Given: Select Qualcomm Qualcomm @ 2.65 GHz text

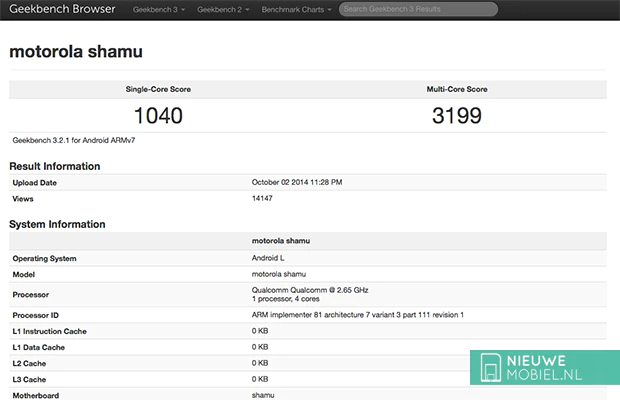Looking at the screenshot, I should pyautogui.click(x=310, y=290).
